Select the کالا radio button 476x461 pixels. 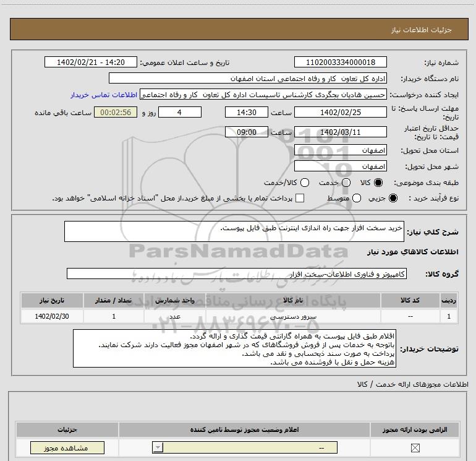tap(378, 183)
